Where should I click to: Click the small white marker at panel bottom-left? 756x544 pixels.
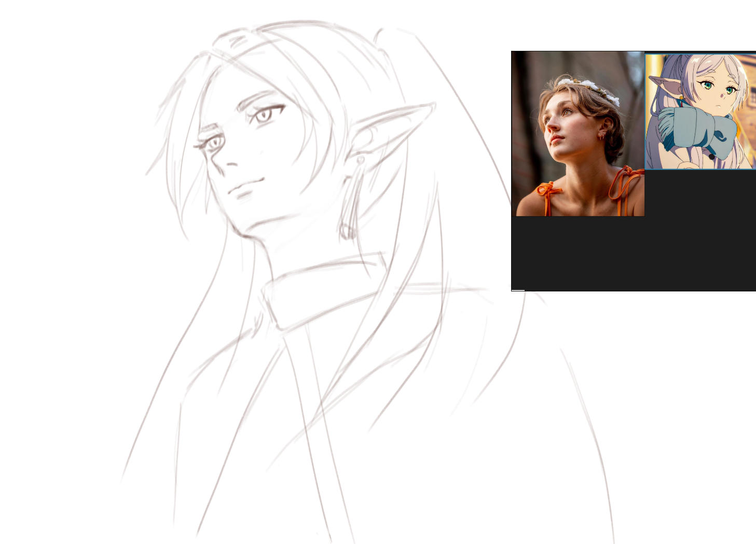click(518, 290)
